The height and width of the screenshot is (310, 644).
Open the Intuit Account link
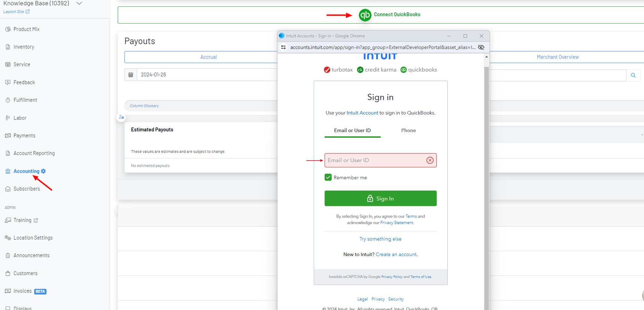coord(362,113)
